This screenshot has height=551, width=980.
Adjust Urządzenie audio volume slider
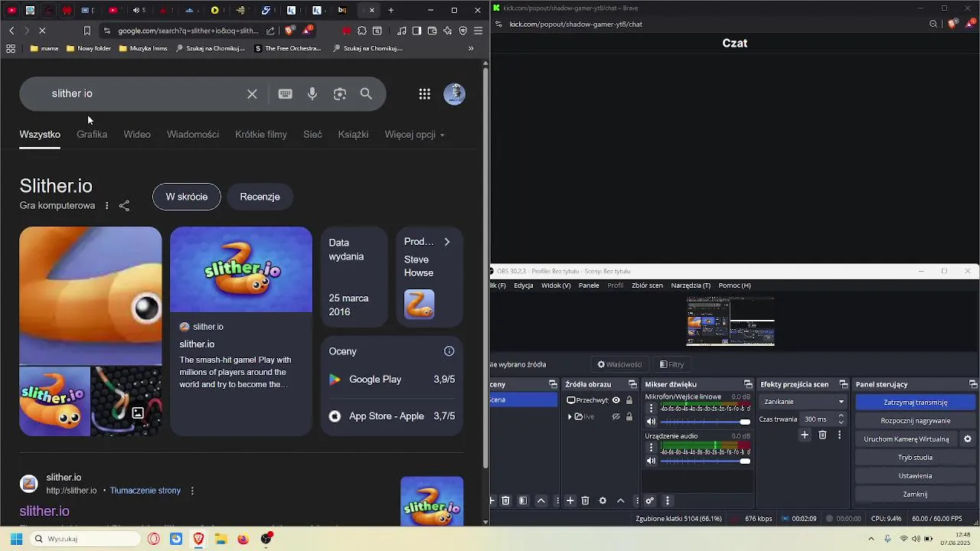(x=705, y=461)
